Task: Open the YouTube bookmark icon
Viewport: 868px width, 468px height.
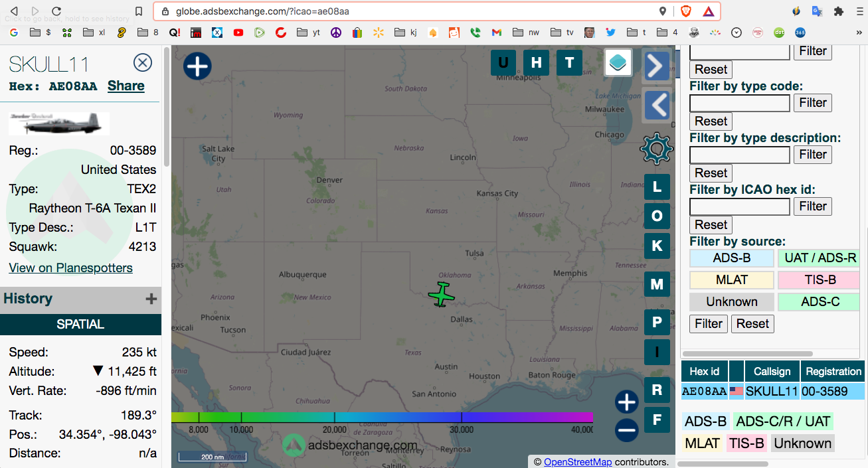Action: (x=238, y=32)
